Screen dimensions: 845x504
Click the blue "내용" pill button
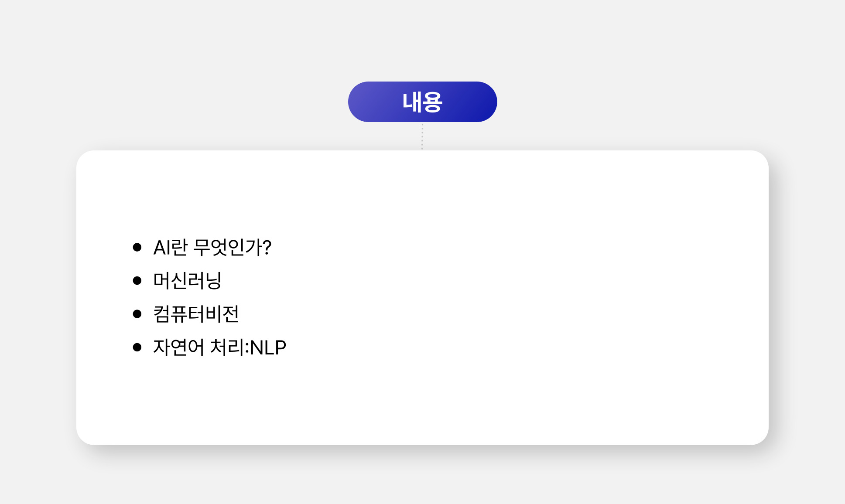click(422, 102)
